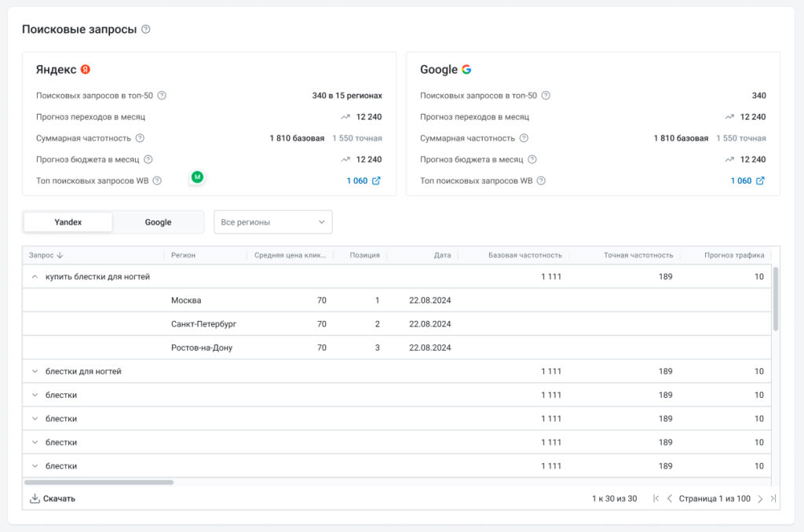Click help icon beside Yandex Поисковых запросов в топ-50
This screenshot has height=532, width=804.
point(162,96)
